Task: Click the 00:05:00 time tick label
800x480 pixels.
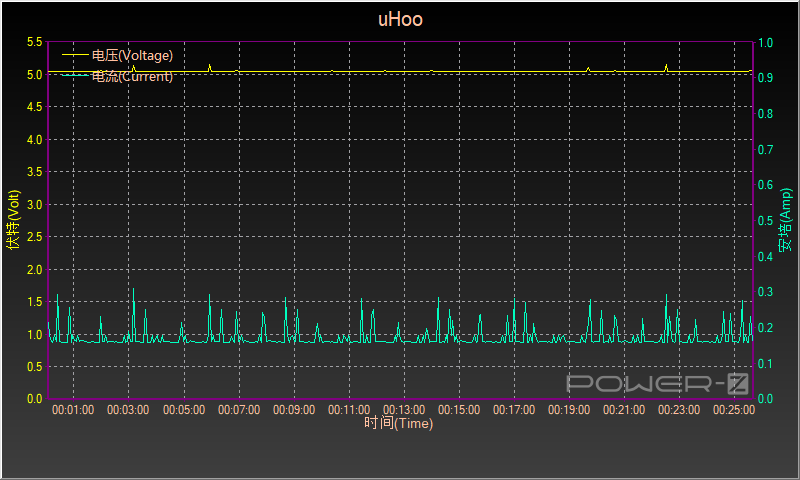Action: [184, 410]
